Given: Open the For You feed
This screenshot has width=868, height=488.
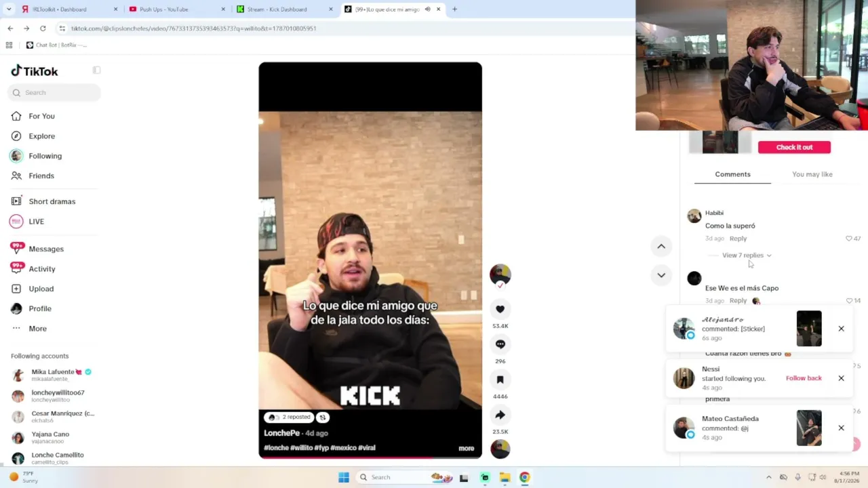Looking at the screenshot, I should pyautogui.click(x=41, y=116).
